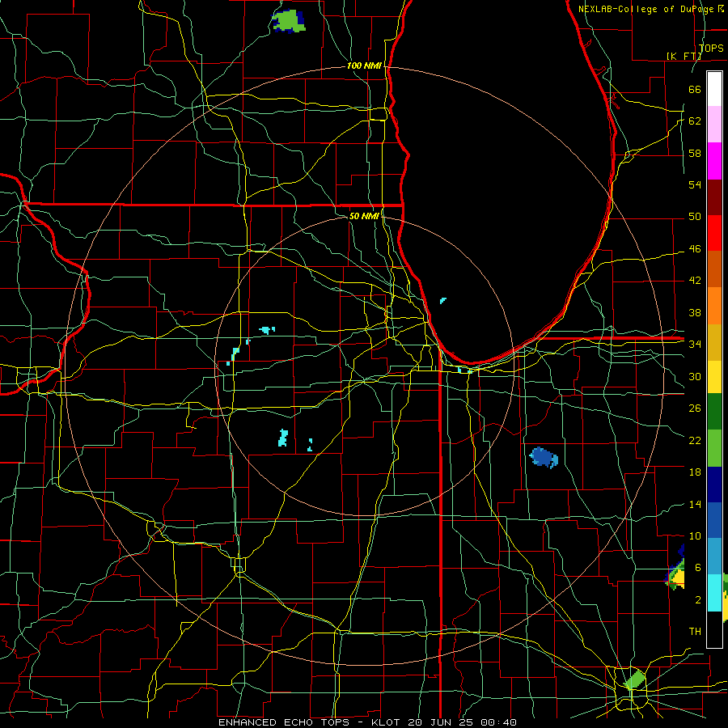Click the 38 value on the legend scale
This screenshot has height=728, width=728.
pyautogui.click(x=695, y=312)
